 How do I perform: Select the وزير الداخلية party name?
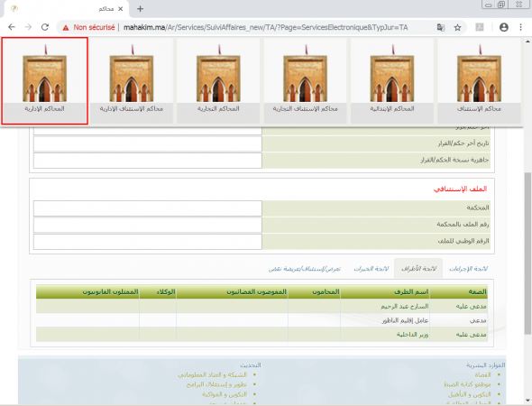click(413, 335)
